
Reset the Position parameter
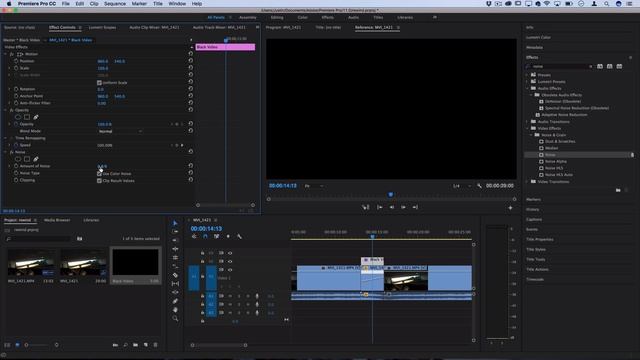(x=191, y=61)
